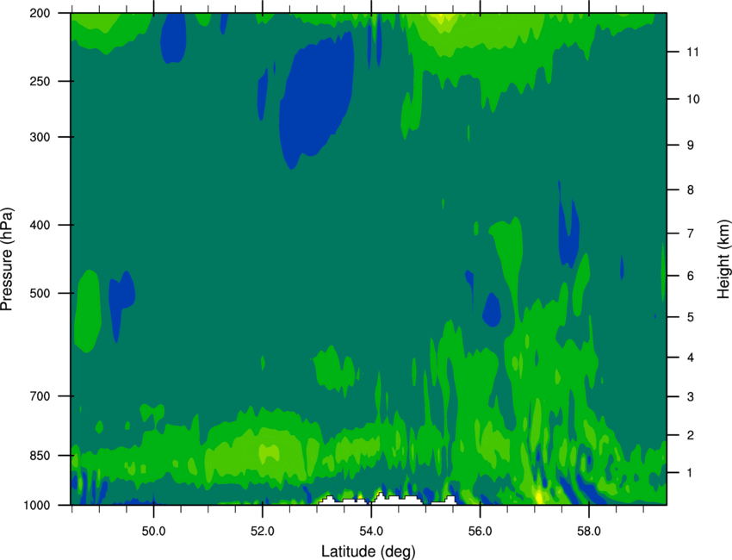Viewport: 732px width, 560px height.
Task: Click the 58.0 latitude tick label
Action: point(589,532)
